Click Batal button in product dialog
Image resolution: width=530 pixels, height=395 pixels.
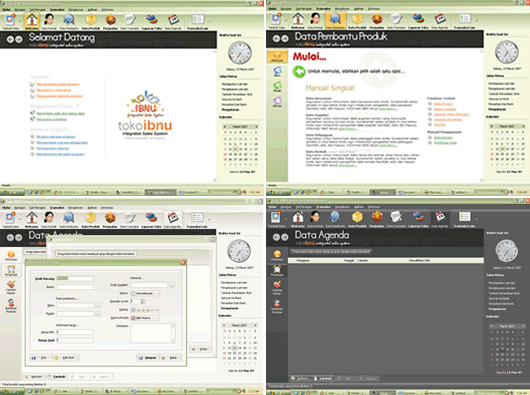(170, 358)
